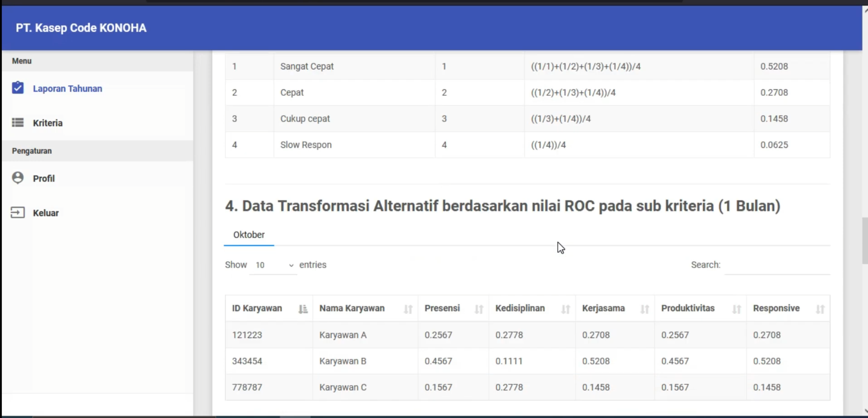Click the ID Karyawan header text
Screen dimensions: 868x418
coord(257,308)
